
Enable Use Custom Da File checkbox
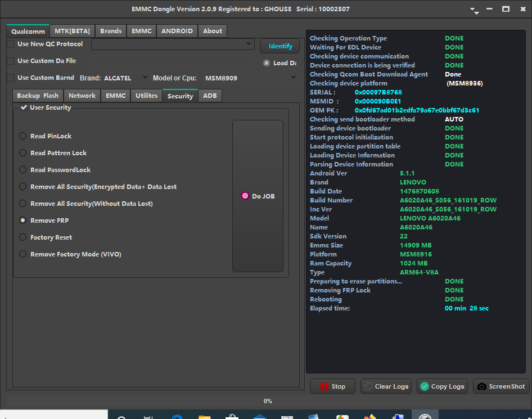tap(11, 61)
